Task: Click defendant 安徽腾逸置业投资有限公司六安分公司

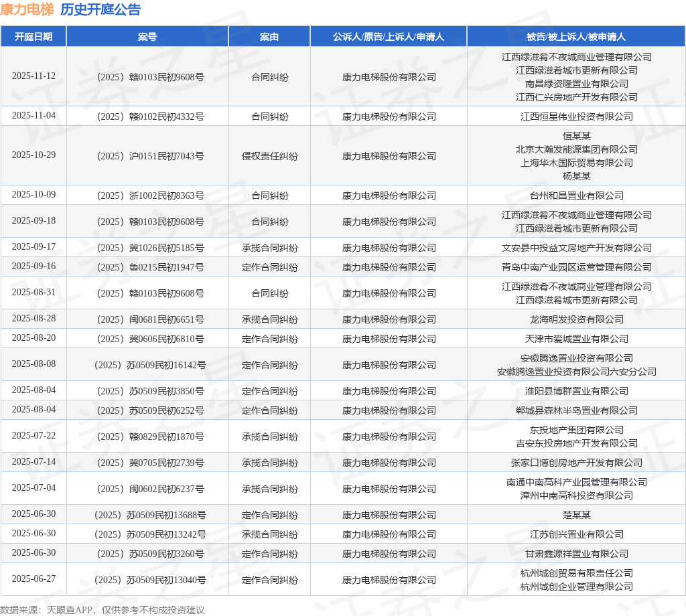Action: 576,372
